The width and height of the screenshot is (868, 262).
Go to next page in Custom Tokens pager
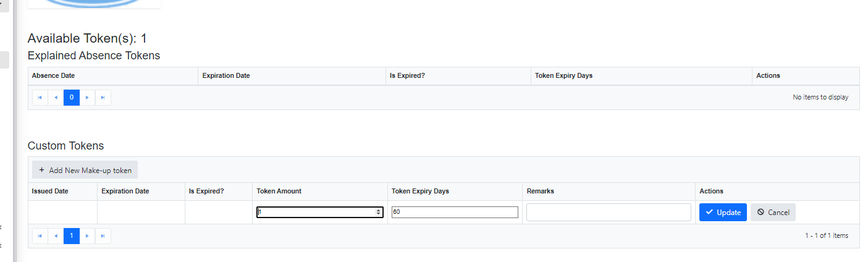pos(87,236)
